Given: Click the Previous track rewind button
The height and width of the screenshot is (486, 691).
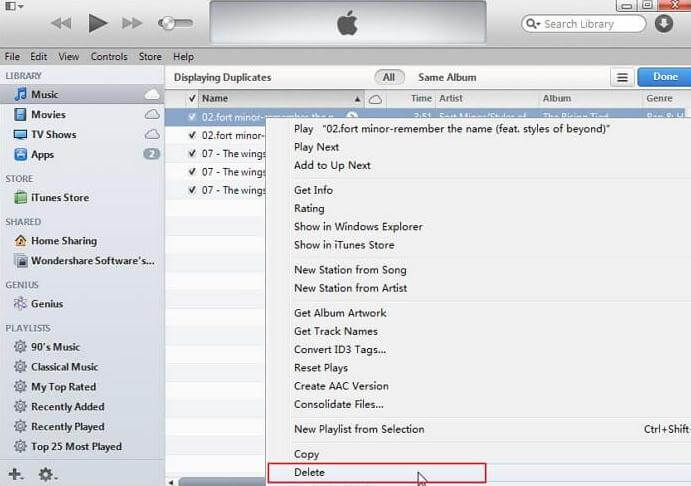Looking at the screenshot, I should click(x=61, y=23).
